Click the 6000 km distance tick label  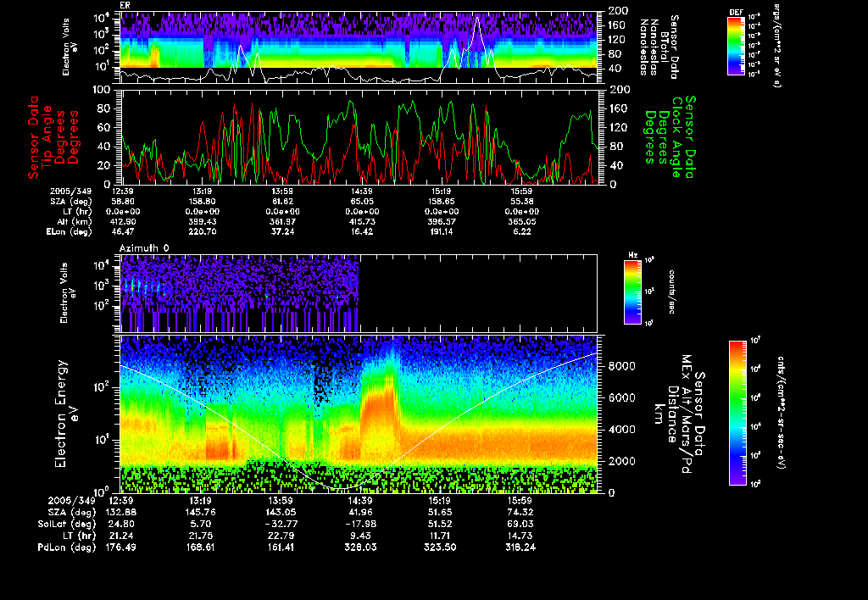(622, 398)
